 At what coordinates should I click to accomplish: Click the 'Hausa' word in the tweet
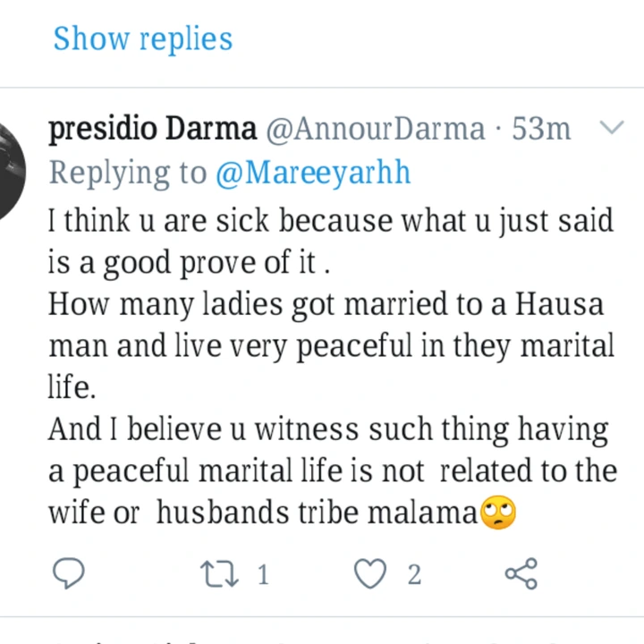tap(559, 304)
